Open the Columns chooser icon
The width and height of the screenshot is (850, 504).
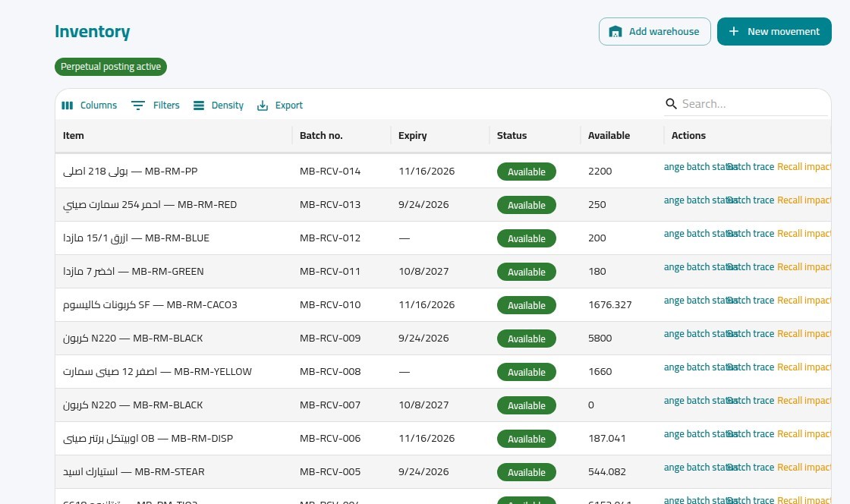tap(68, 106)
